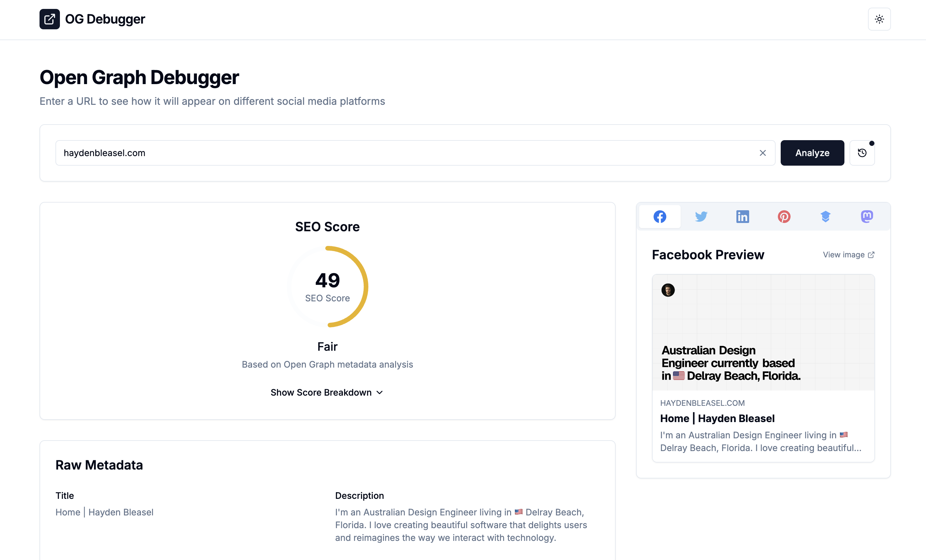Screen dimensions: 926x560
Task: Click the OG Debugger header title
Action: click(x=105, y=19)
